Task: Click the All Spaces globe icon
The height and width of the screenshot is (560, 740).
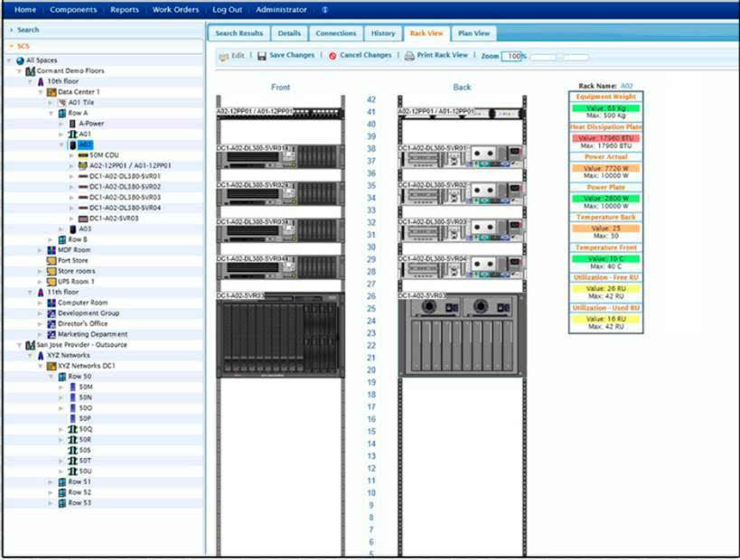Action: pos(20,61)
